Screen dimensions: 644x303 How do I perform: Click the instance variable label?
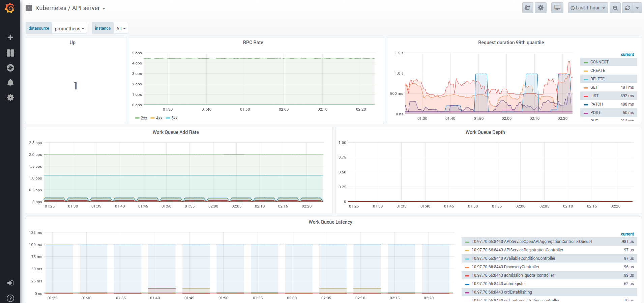(103, 28)
